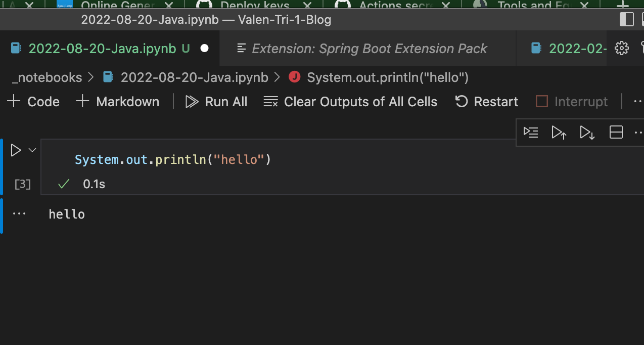Switch to Deploy keys browser tab

tap(255, 5)
